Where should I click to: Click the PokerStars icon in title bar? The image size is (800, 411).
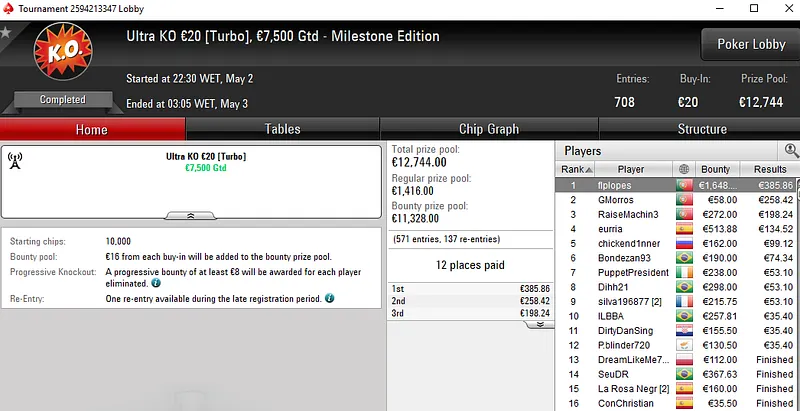point(7,8)
